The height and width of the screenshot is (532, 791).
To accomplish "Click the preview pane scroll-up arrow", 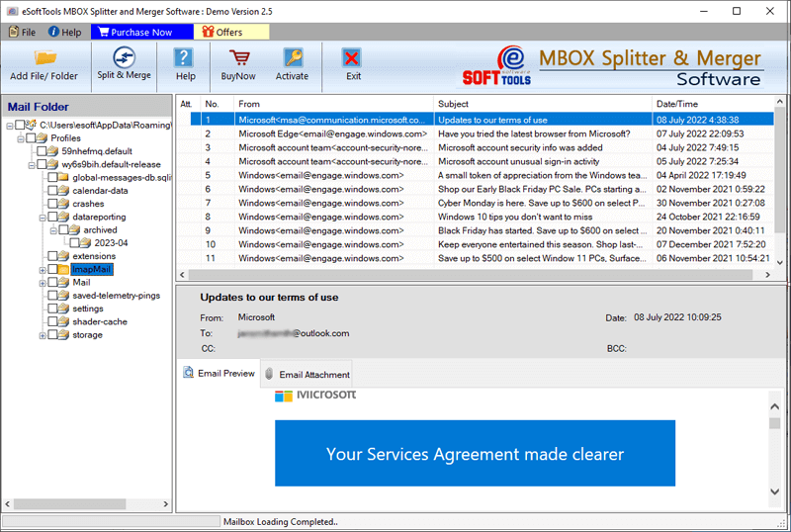I will coord(775,406).
